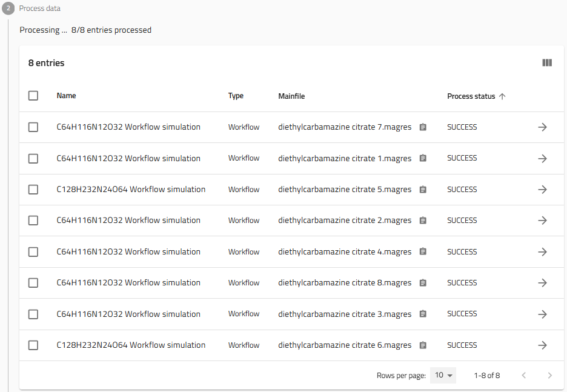
Task: Go to entry for citrate 3.magres via arrow
Action: [542, 314]
